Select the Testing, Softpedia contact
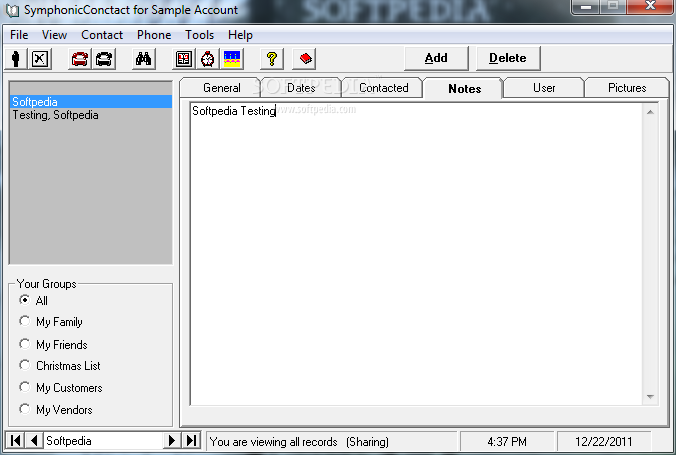Screen dimensions: 676x455 coord(91,115)
